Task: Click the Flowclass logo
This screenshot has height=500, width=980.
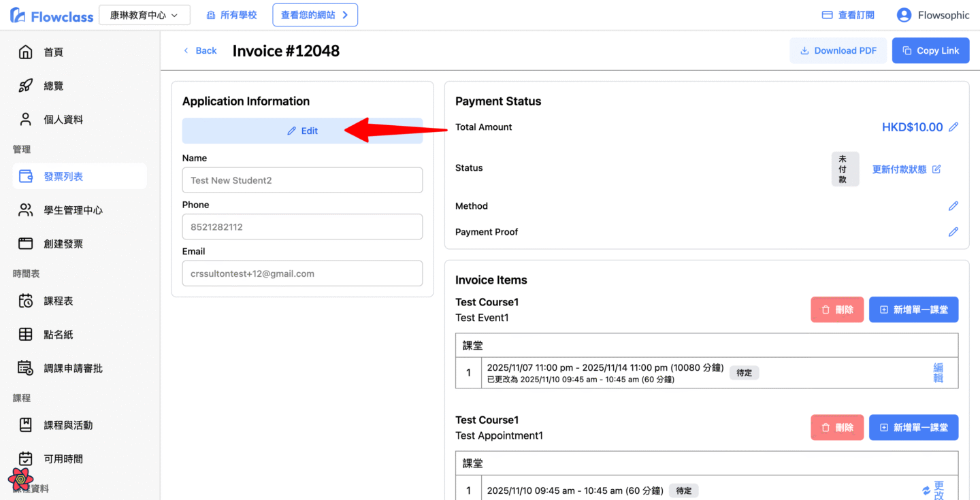Action: (52, 15)
